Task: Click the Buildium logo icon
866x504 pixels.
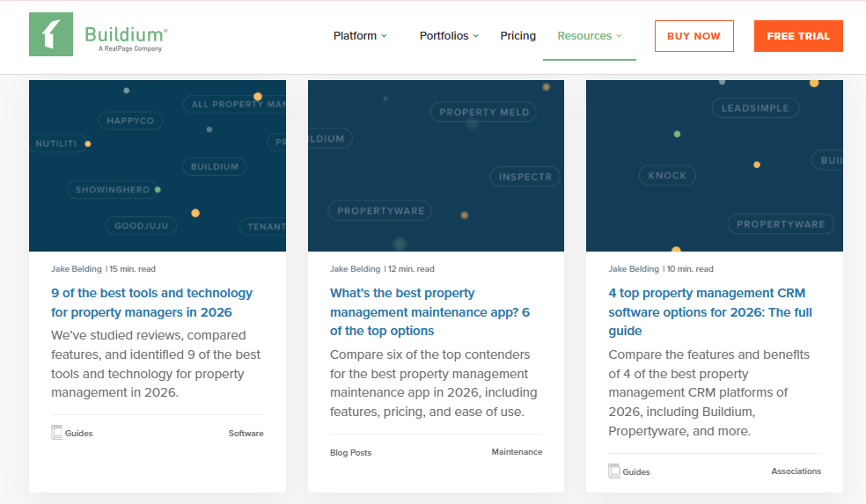Action: pos(51,34)
